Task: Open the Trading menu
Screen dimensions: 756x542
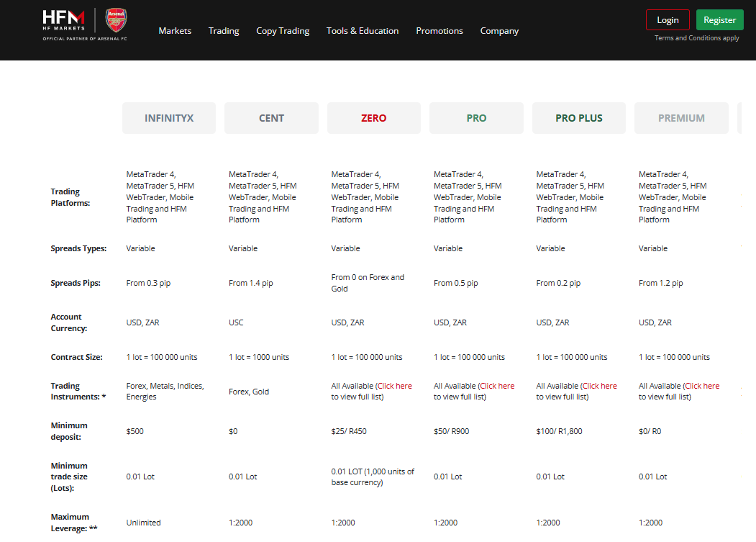Action: (224, 31)
